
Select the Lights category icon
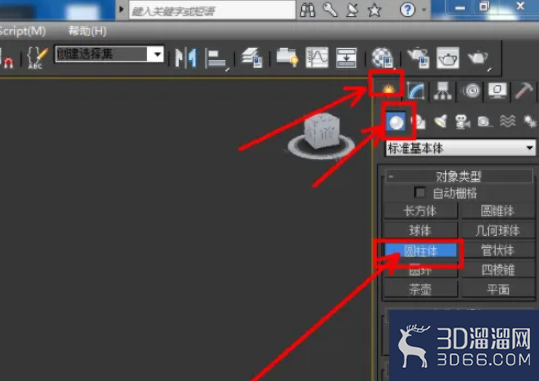(x=441, y=121)
